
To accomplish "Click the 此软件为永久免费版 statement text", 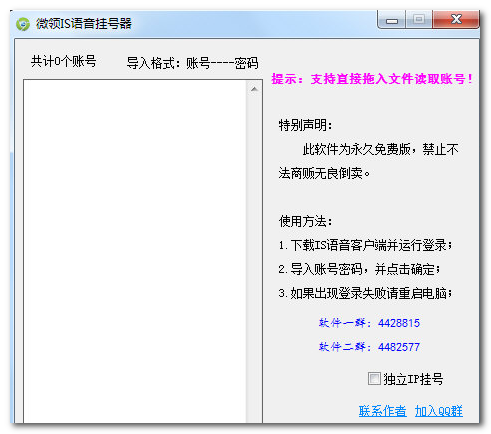I will [x=368, y=161].
